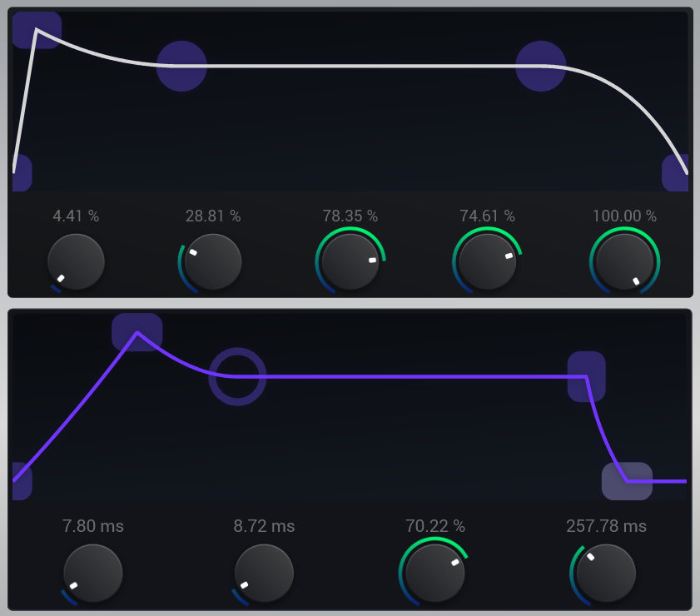Click the first round handle on white curve
The width and height of the screenshot is (700, 616).
pos(181,66)
